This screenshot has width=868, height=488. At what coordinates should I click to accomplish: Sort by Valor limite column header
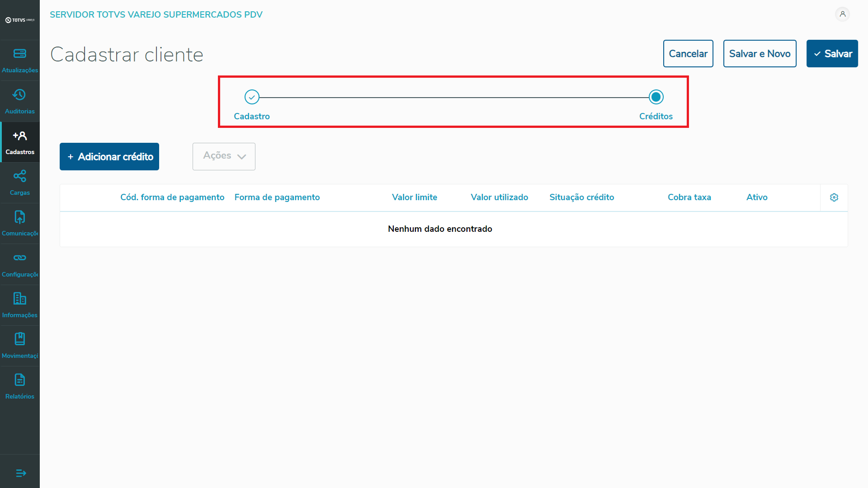414,197
